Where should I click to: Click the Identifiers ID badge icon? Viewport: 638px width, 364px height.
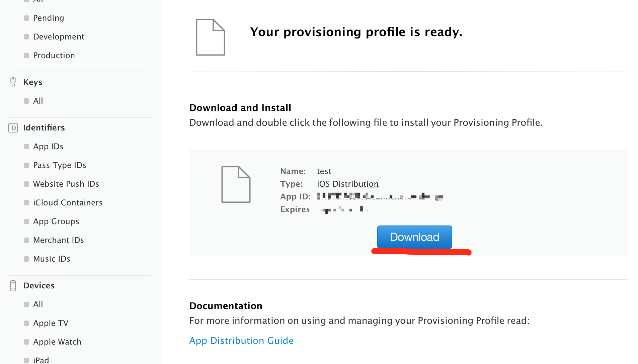[13, 128]
